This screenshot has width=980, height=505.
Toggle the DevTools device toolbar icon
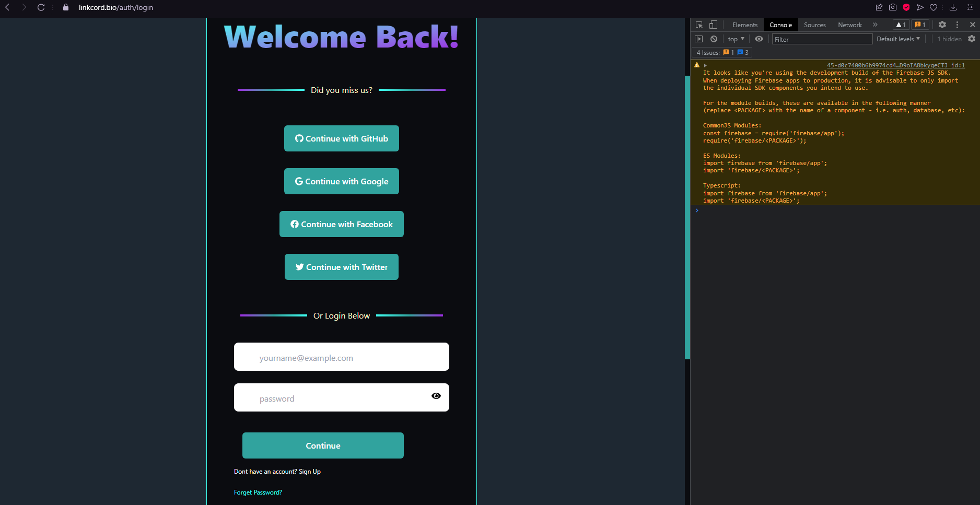[713, 25]
